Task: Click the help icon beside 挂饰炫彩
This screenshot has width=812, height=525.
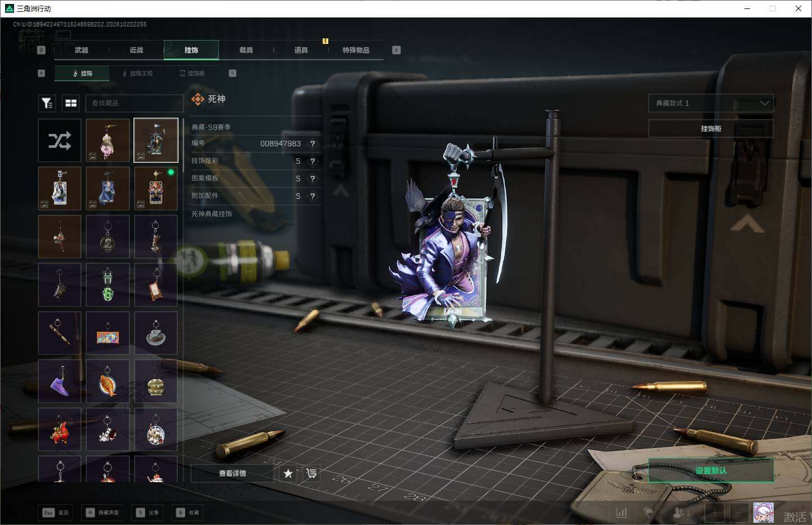Action: (x=313, y=161)
